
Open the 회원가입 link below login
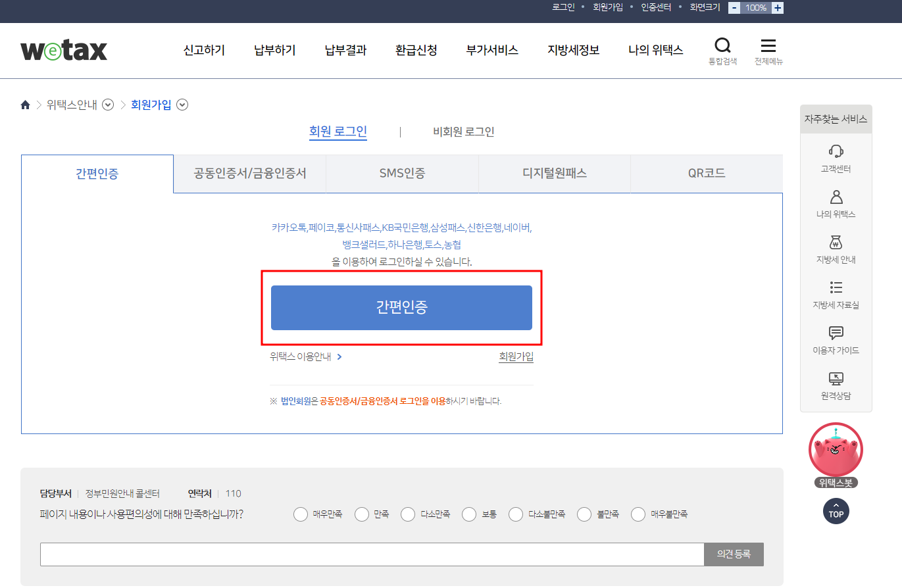tap(516, 355)
